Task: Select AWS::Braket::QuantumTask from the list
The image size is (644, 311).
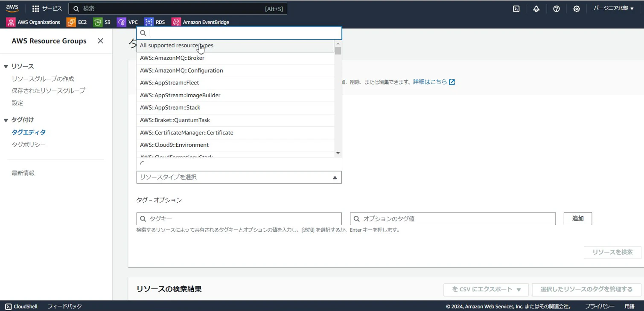Action: (x=235, y=120)
